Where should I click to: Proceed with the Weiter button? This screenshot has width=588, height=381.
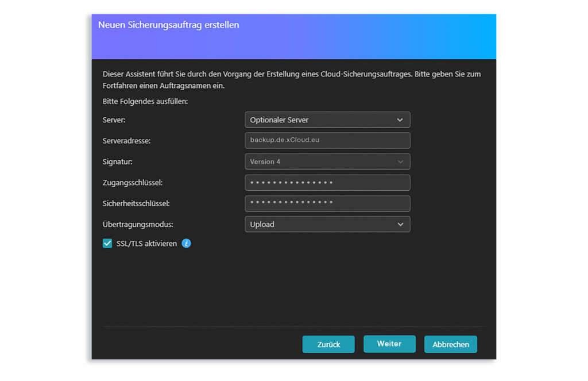389,344
